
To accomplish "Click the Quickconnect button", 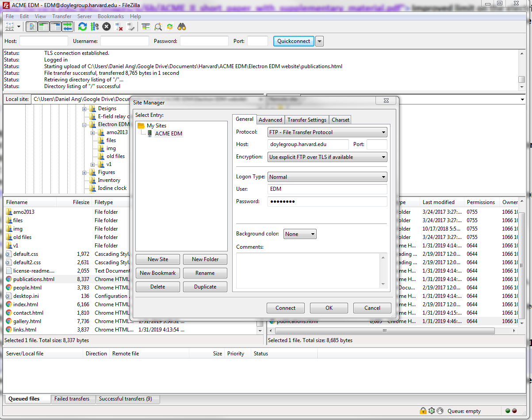I will coord(294,41).
